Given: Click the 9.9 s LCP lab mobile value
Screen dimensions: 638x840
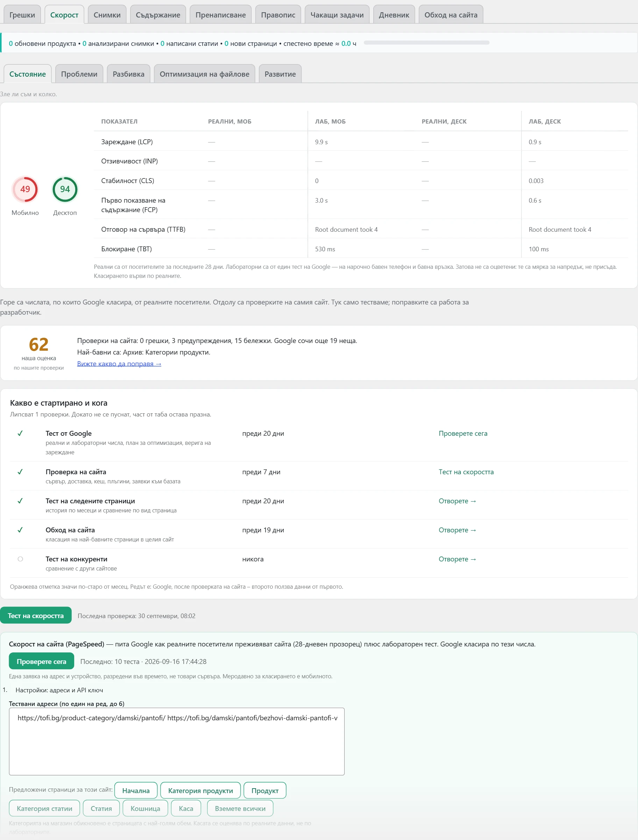Looking at the screenshot, I should [321, 142].
